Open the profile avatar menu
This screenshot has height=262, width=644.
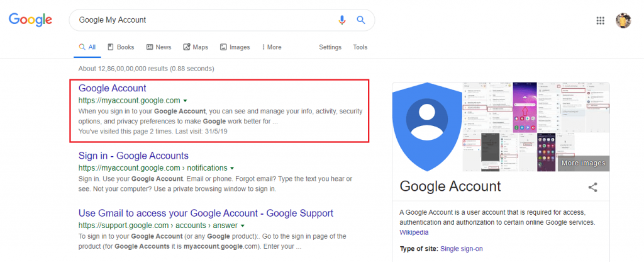point(623,21)
